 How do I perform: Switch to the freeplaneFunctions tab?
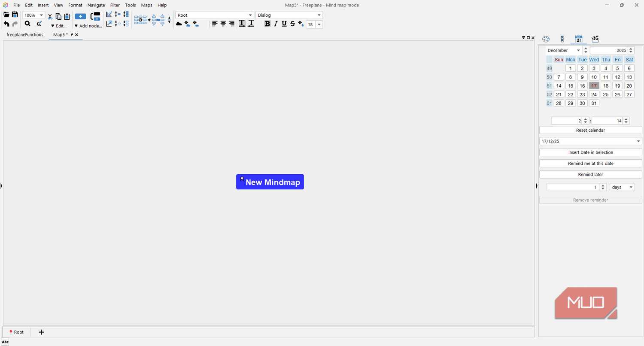pos(25,35)
